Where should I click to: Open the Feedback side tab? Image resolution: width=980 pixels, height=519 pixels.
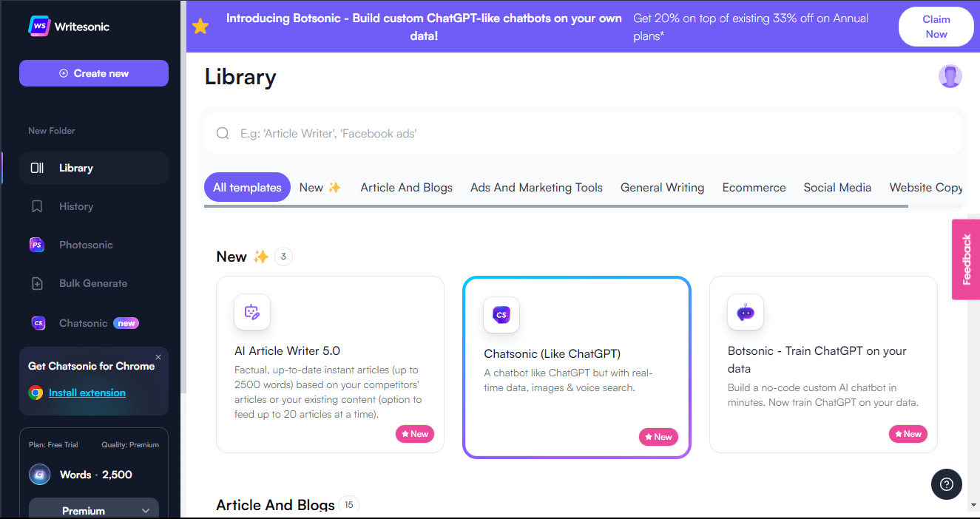click(966, 259)
